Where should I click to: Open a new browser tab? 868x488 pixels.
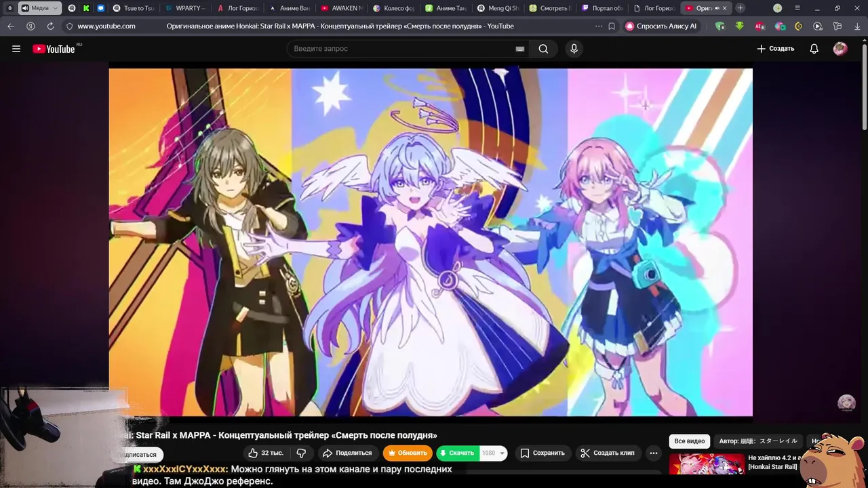740,8
